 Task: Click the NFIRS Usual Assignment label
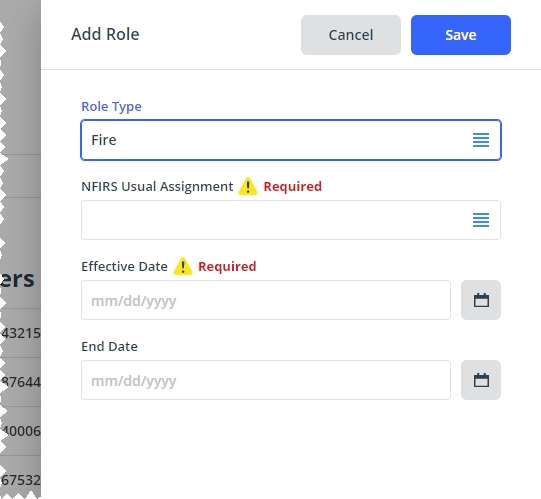click(x=157, y=186)
